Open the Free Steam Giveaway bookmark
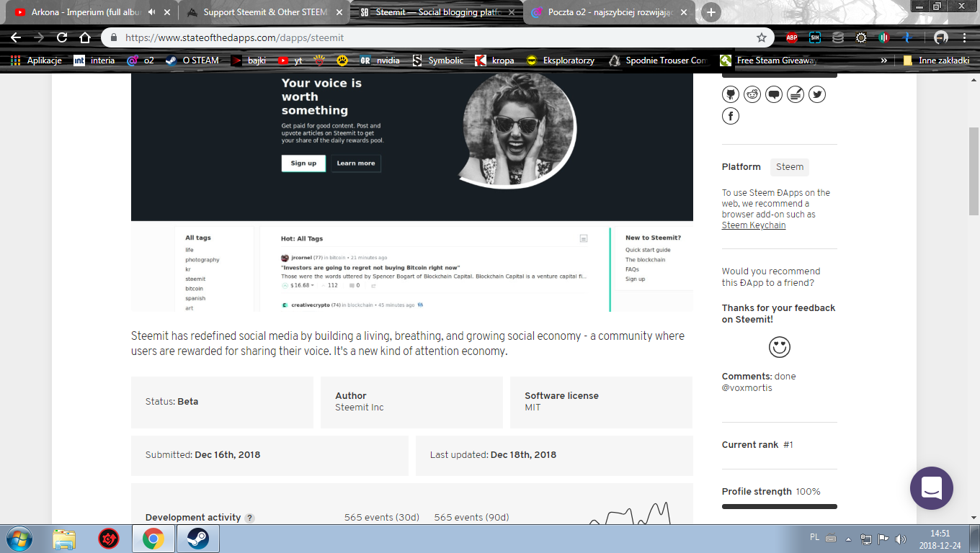Screen dimensions: 980x553 tap(768, 60)
